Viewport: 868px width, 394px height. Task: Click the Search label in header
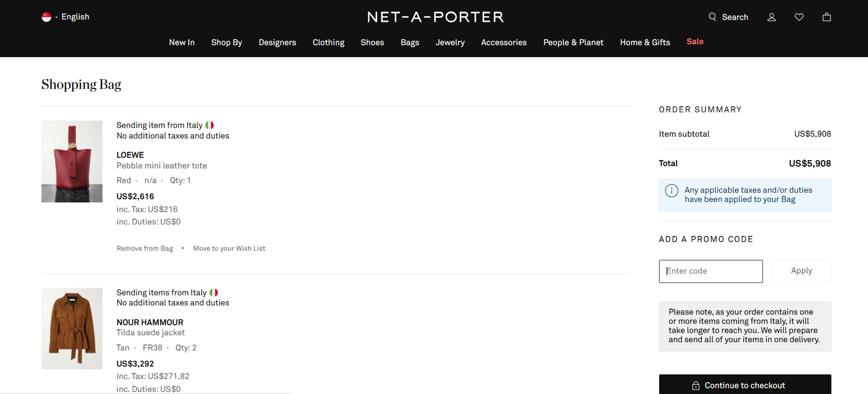point(735,17)
